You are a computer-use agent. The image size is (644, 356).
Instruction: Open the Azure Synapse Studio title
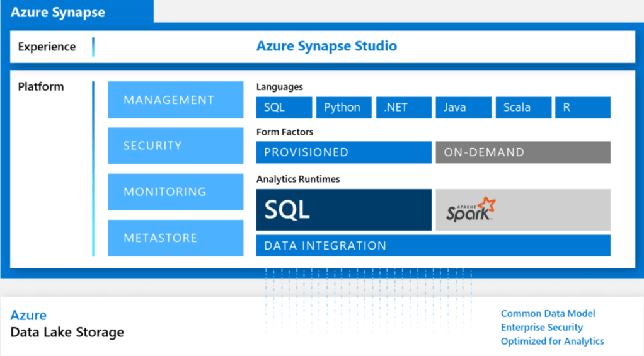click(326, 46)
